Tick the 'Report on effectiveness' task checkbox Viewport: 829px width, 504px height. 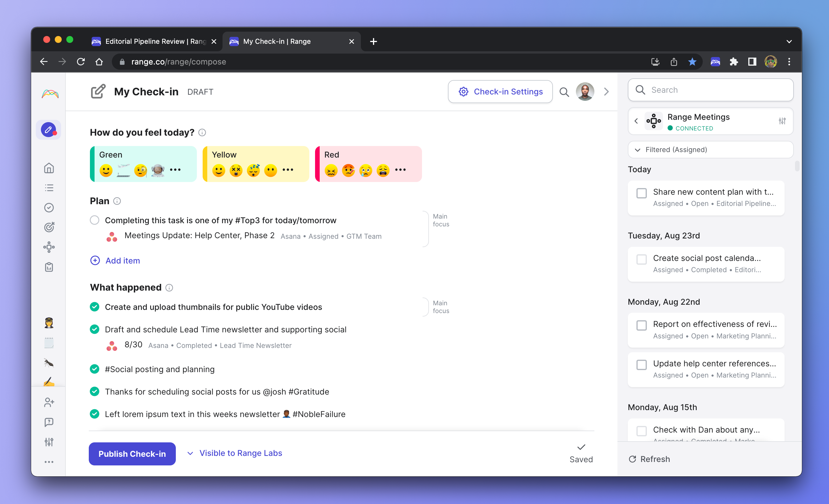(642, 325)
